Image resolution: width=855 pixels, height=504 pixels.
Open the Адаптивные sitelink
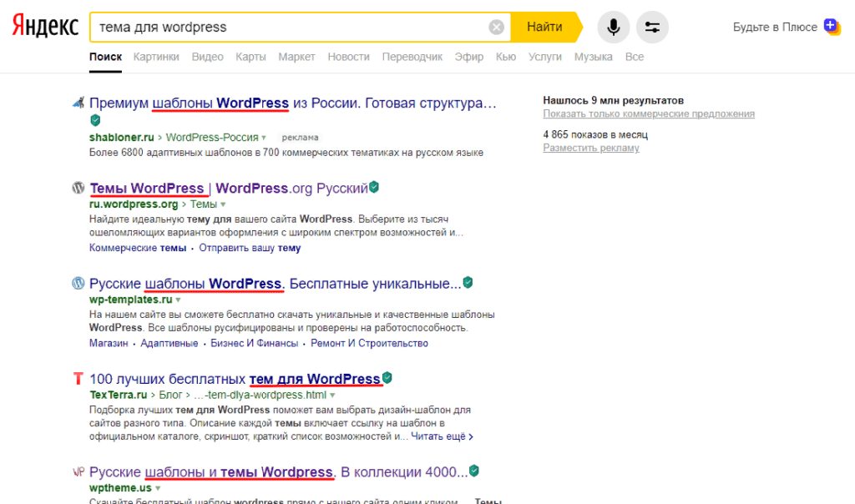[x=169, y=343]
